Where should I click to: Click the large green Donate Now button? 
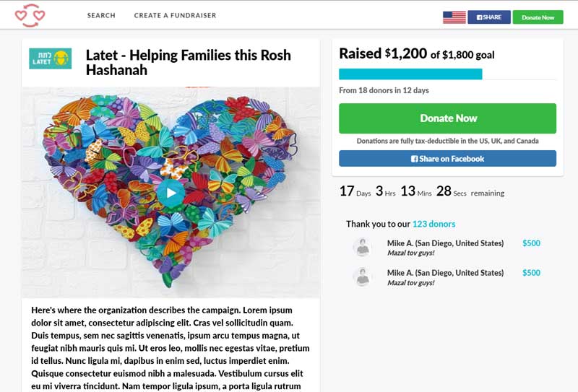click(447, 118)
